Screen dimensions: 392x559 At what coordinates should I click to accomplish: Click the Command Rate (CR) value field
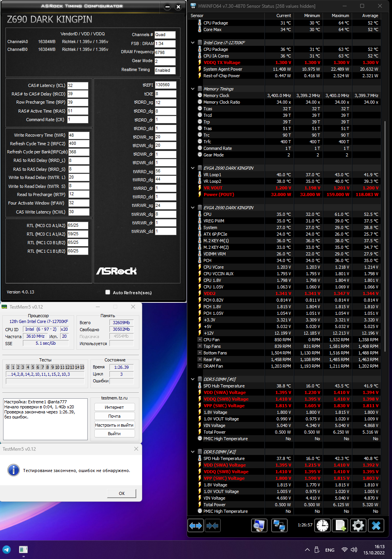(x=78, y=120)
